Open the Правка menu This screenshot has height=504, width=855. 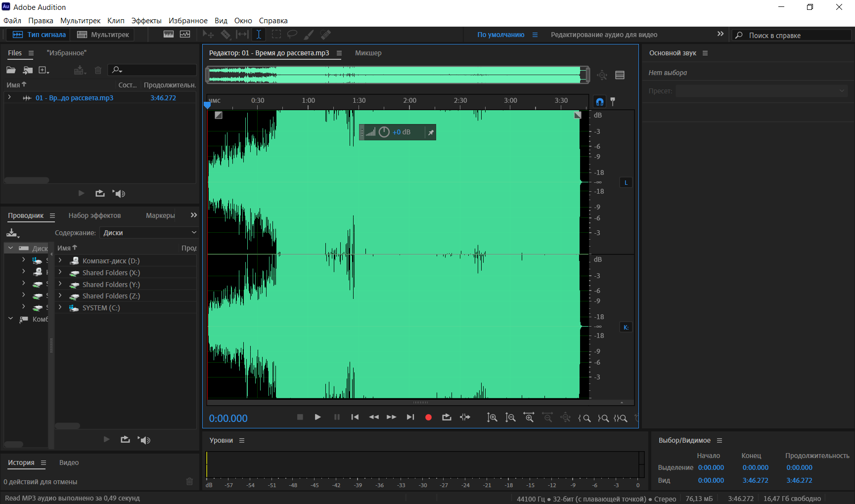tap(41, 21)
